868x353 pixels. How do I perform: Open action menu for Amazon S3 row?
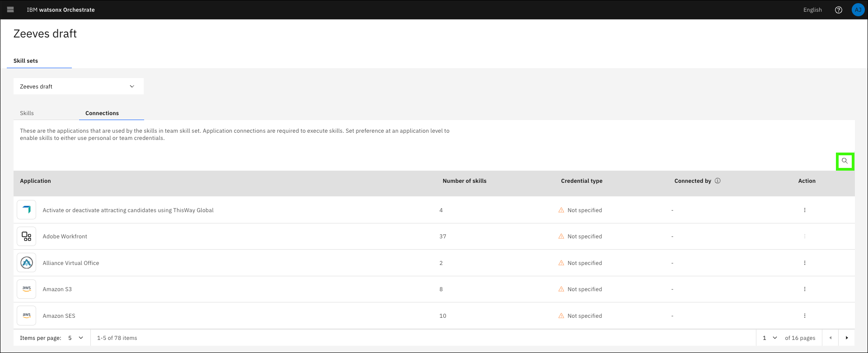tap(805, 289)
